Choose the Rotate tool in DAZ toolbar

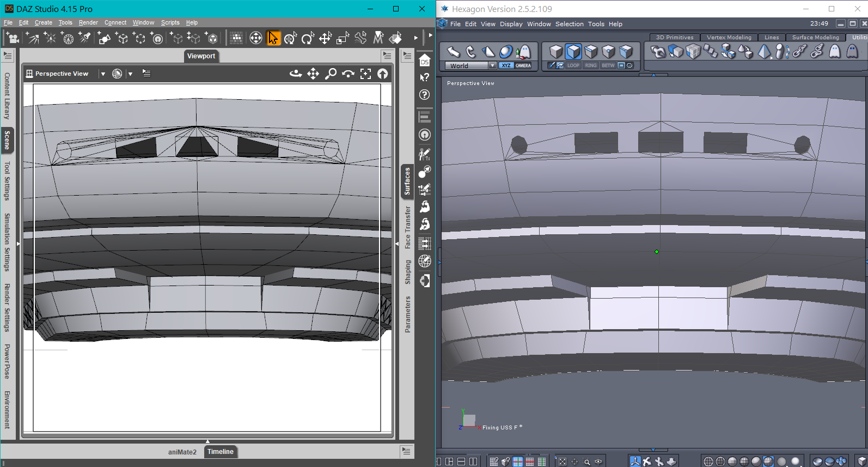(x=308, y=38)
